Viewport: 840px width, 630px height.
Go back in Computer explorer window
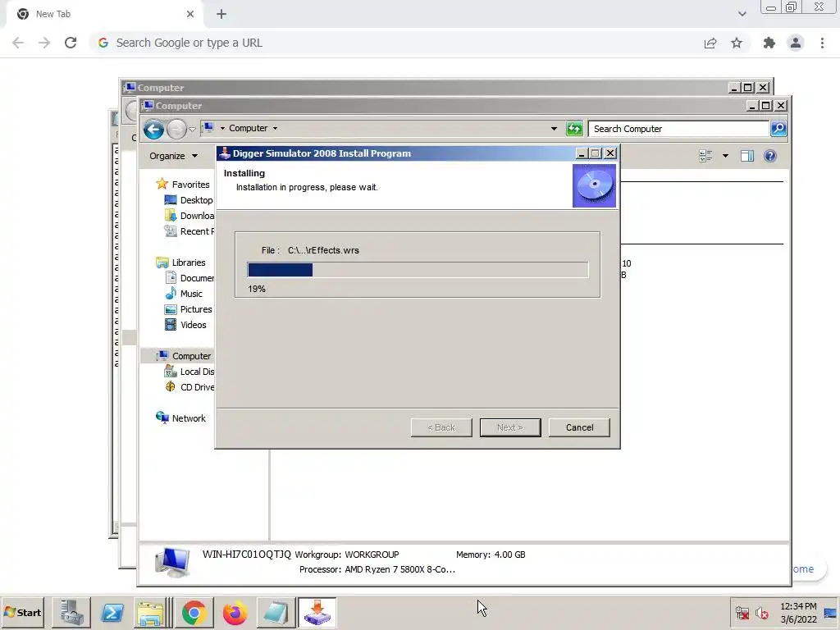[x=153, y=129]
